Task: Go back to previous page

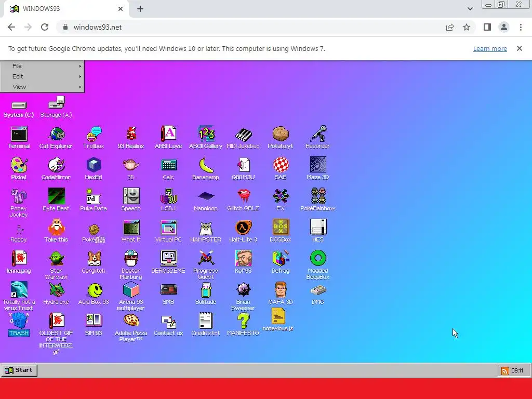Action: (x=11, y=27)
